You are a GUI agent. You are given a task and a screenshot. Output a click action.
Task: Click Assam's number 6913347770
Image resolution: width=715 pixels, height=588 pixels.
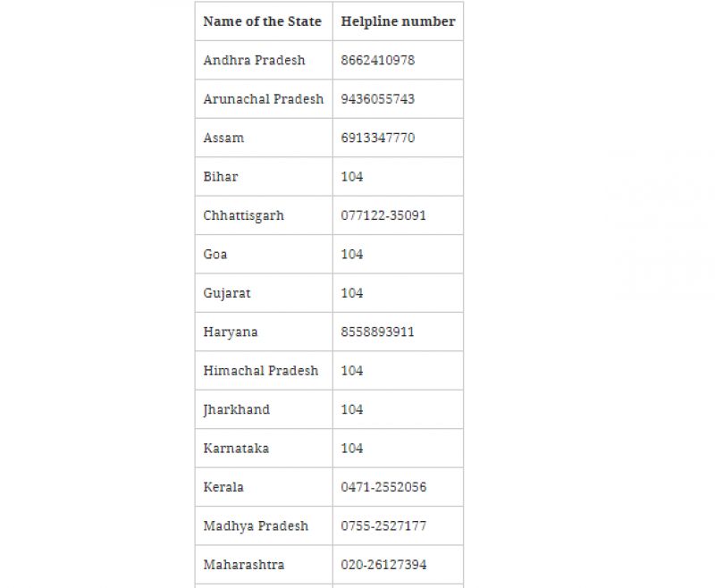tap(377, 139)
